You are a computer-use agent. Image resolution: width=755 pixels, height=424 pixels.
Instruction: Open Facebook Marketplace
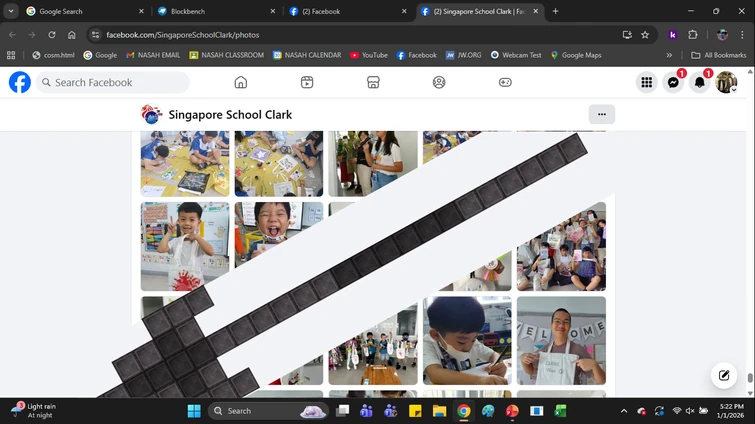click(x=373, y=82)
